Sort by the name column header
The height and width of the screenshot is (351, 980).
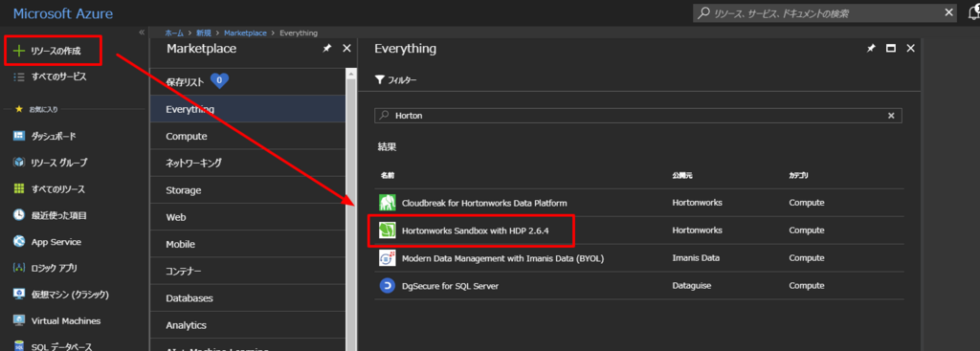(389, 176)
